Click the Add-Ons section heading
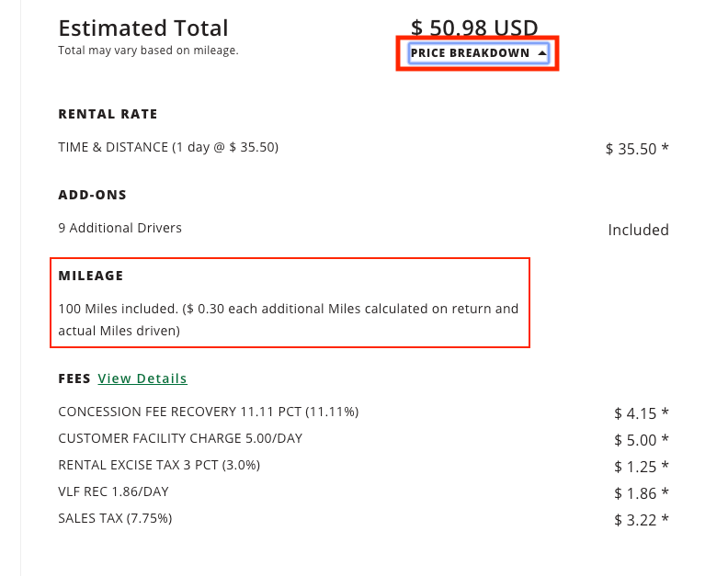 [92, 196]
